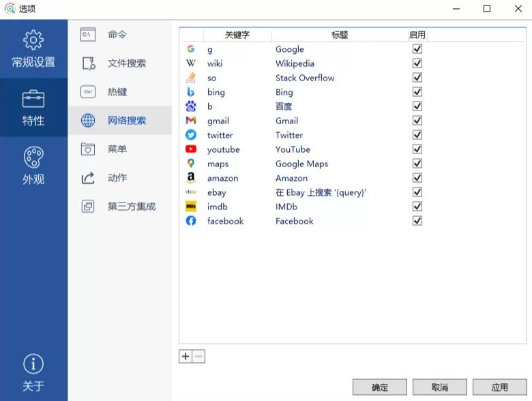Image resolution: width=532 pixels, height=401 pixels.
Task: Click the 菜单 folder heart icon
Action: [88, 149]
